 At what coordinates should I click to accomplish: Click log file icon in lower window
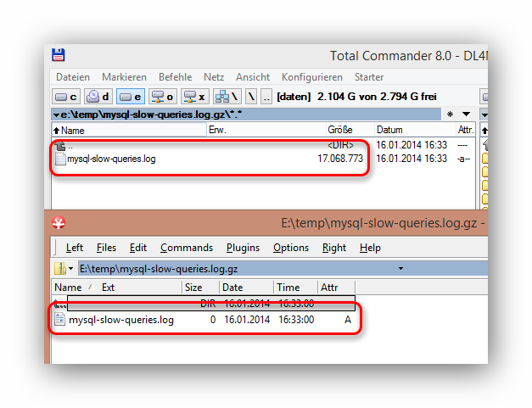pos(59,320)
